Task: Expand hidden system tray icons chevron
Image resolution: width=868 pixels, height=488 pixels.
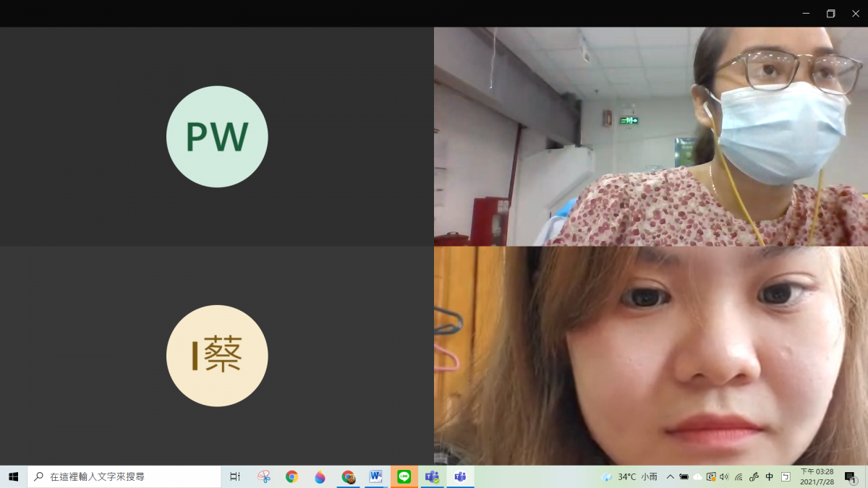Action: (671, 476)
